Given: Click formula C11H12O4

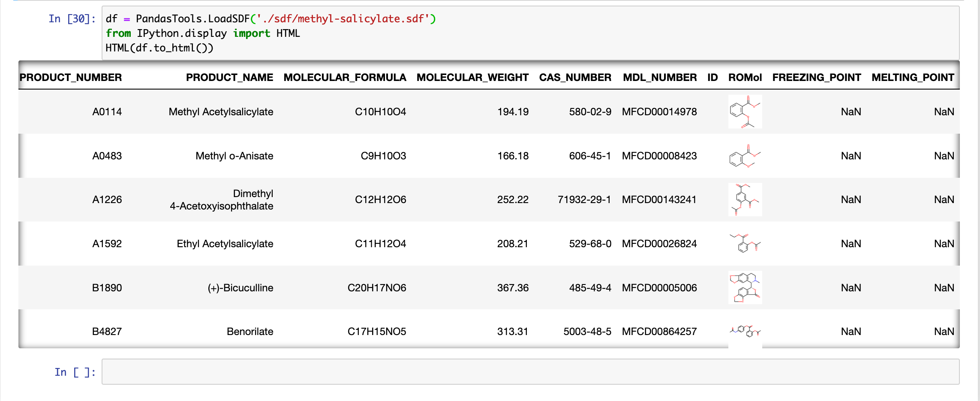Looking at the screenshot, I should 380,244.
